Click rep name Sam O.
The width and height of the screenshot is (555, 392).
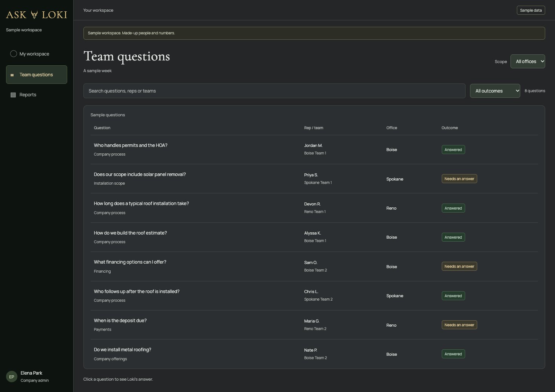[x=311, y=262]
